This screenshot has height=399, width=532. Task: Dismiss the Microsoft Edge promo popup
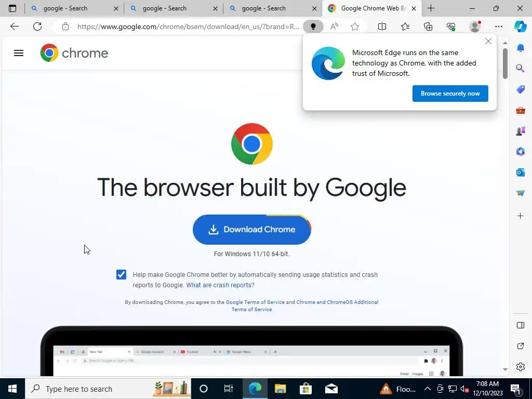point(488,42)
